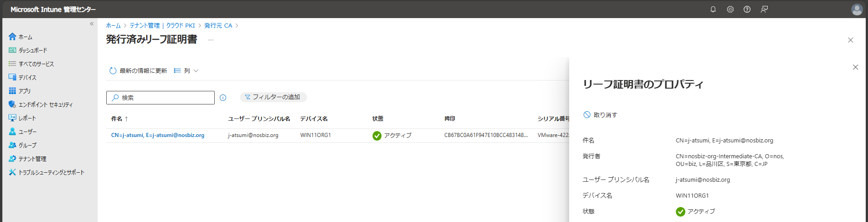Viewport: 868px width, 222px height.
Task: Click the 取り消す revoke button
Action: pyautogui.click(x=600, y=115)
